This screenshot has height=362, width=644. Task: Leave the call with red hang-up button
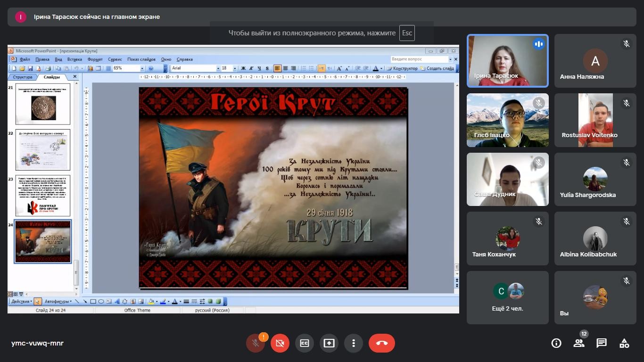pos(381,343)
